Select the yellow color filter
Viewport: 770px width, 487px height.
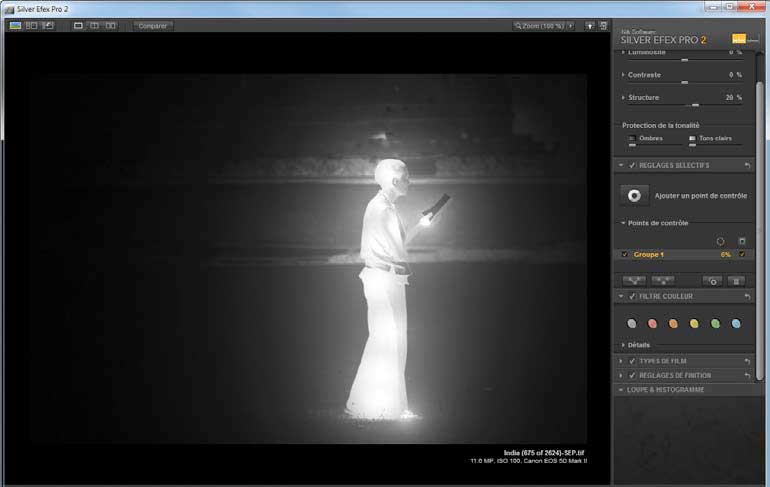(x=694, y=323)
